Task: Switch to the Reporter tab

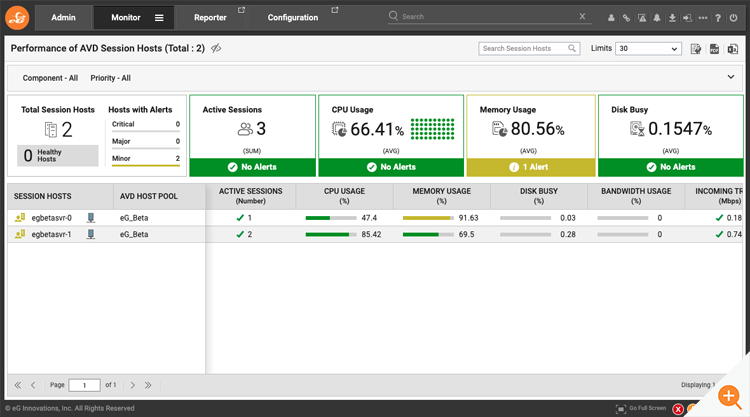Action: (210, 18)
